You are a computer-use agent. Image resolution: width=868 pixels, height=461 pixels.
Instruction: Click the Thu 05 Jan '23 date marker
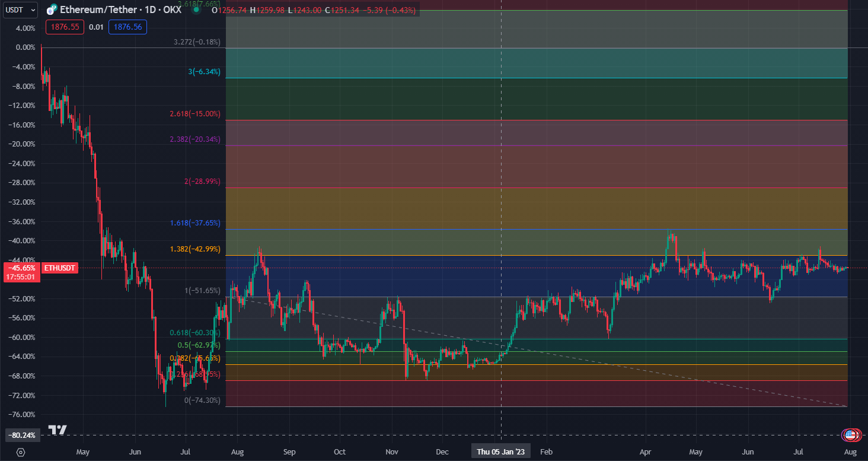pyautogui.click(x=501, y=452)
